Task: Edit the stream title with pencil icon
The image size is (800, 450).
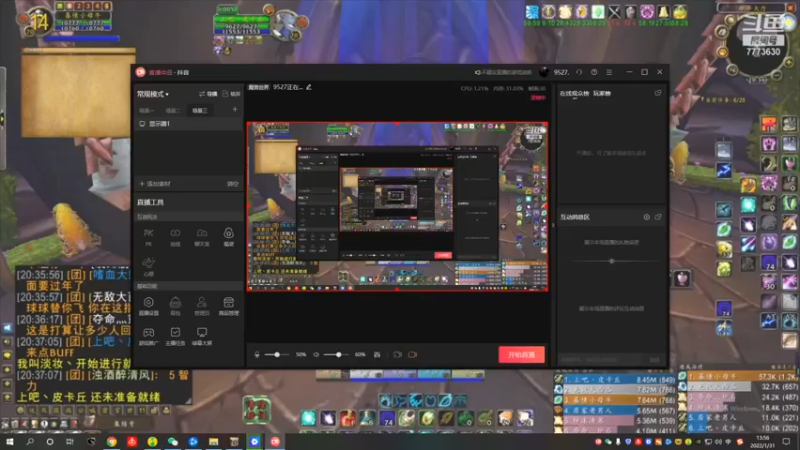Action: [309, 87]
